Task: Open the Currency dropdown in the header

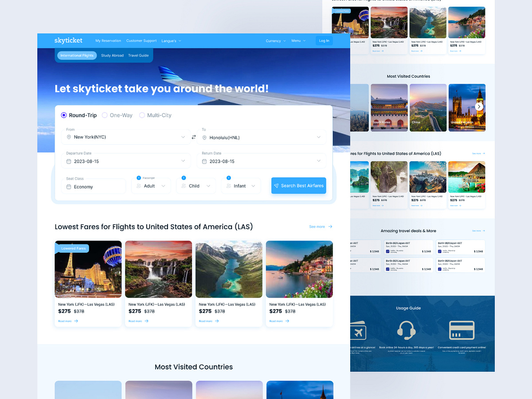Action: click(x=275, y=40)
